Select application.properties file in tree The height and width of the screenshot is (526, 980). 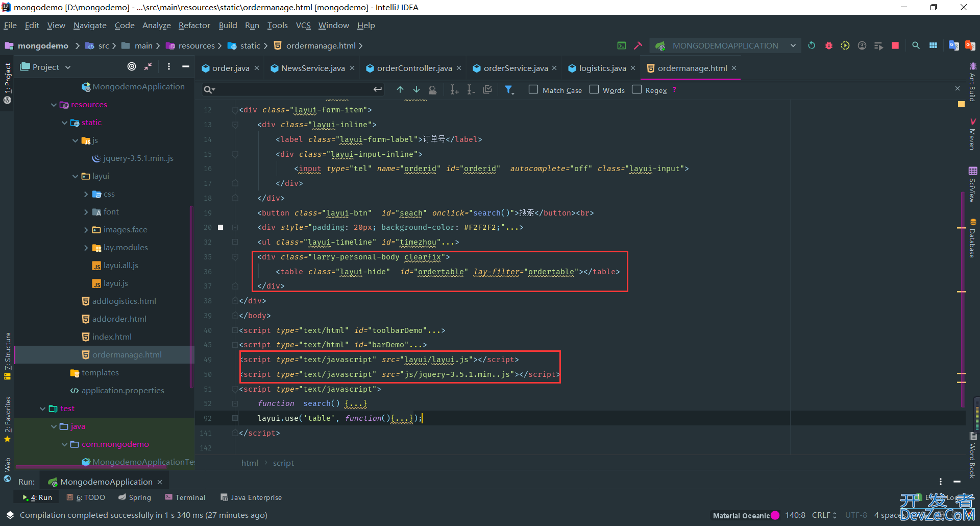click(x=122, y=391)
